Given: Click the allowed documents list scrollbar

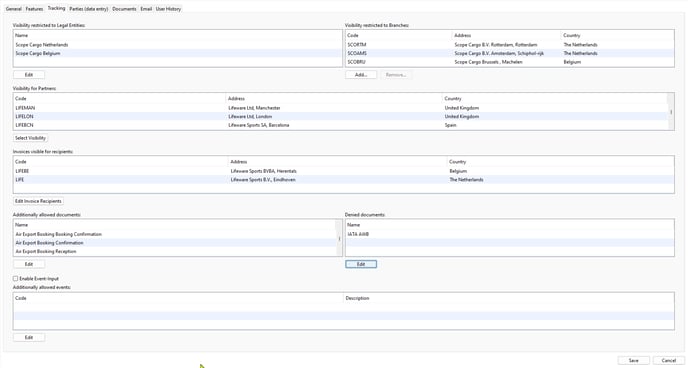Looking at the screenshot, I should click(339, 238).
